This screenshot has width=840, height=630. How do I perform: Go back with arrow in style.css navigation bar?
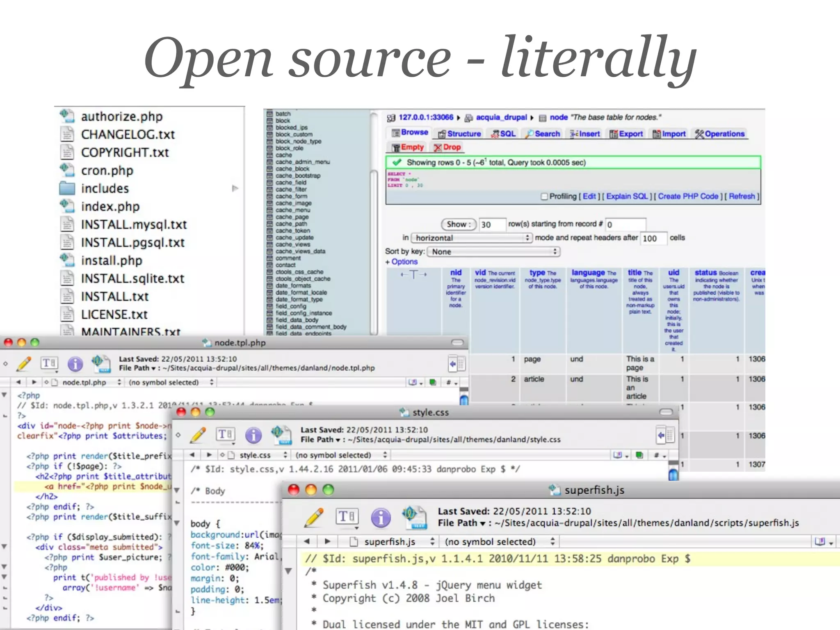[x=192, y=455]
